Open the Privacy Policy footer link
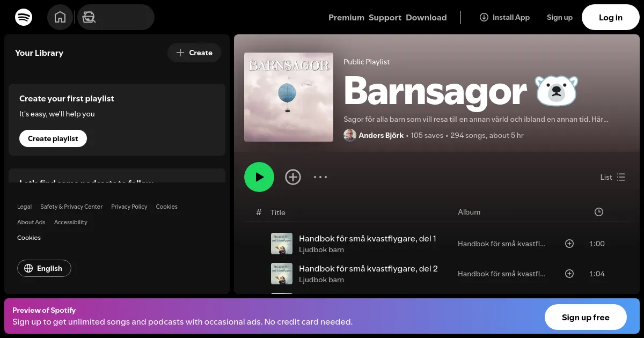 [x=129, y=207]
